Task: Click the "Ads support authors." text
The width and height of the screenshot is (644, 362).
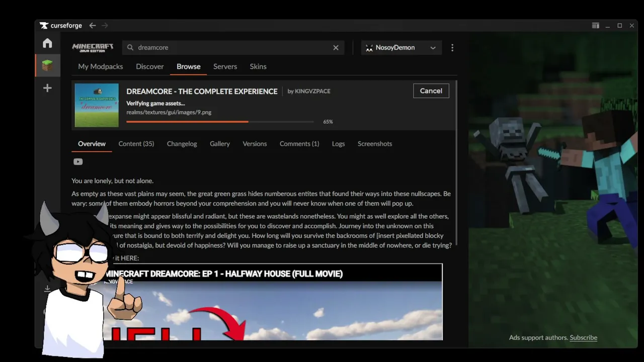Action: click(x=538, y=337)
